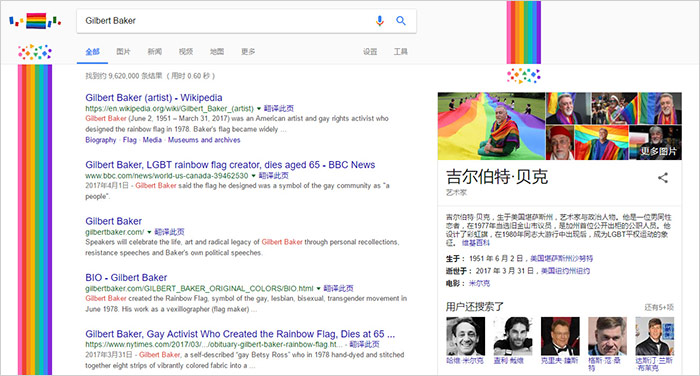The width and height of the screenshot is (700, 376).
Task: Switch to the 新闻 tab
Action: [x=154, y=52]
